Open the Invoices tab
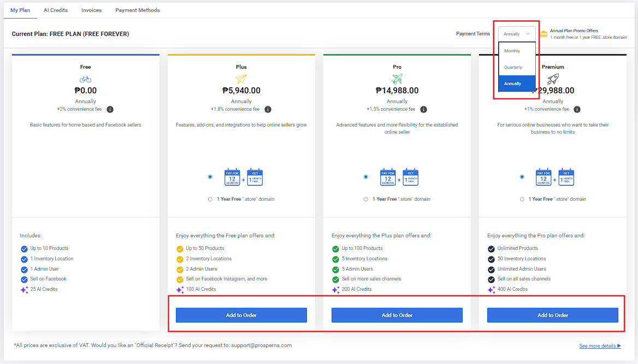 pos(91,10)
